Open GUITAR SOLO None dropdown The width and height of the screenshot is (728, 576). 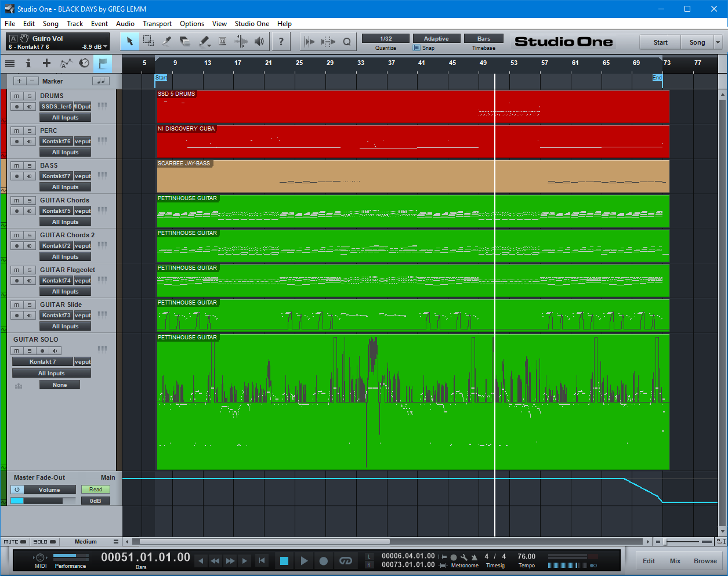(x=60, y=385)
